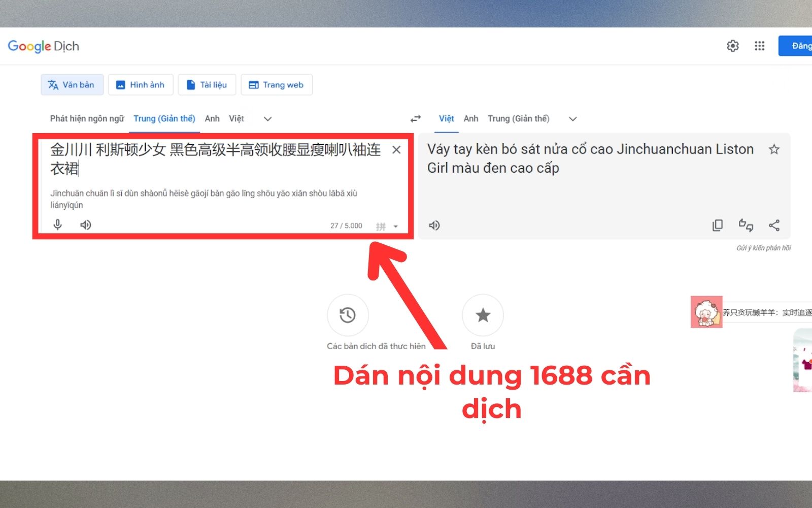Copy the translation to clipboard
The width and height of the screenshot is (812, 508).
coord(717,225)
